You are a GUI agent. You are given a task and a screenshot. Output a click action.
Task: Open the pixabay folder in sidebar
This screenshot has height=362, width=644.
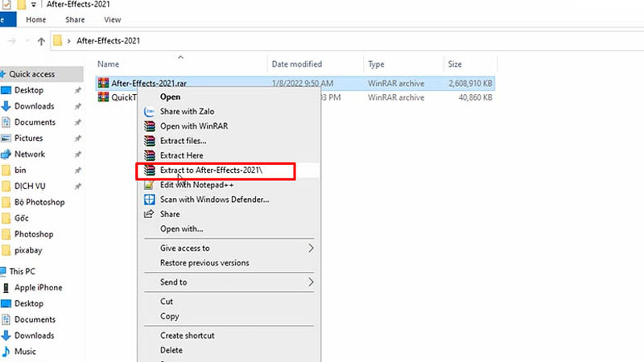tap(28, 250)
